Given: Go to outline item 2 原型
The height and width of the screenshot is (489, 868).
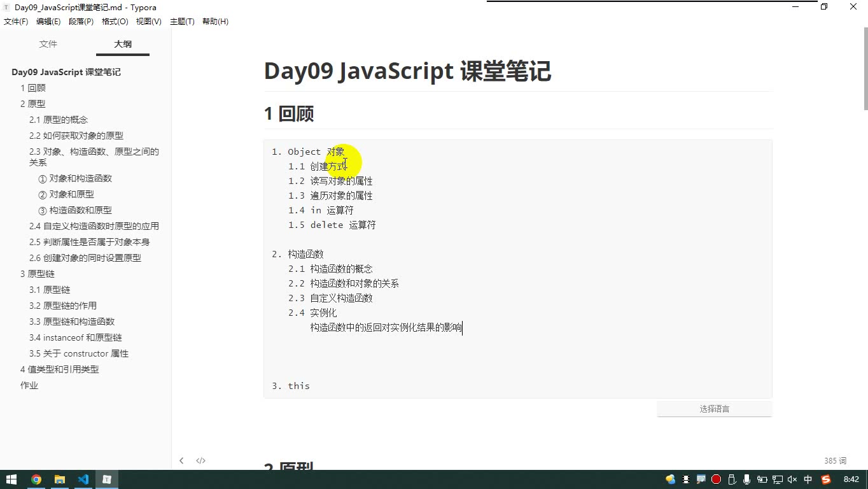Looking at the screenshot, I should (33, 104).
